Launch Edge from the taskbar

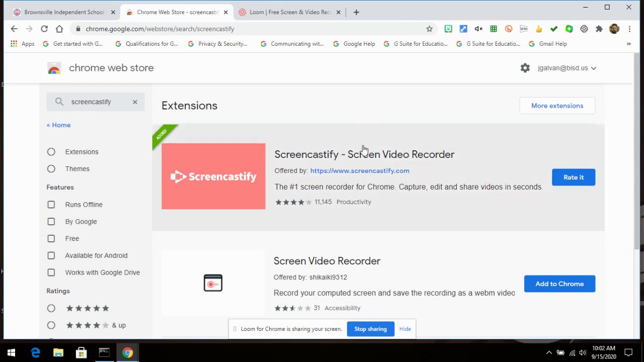tap(35, 353)
